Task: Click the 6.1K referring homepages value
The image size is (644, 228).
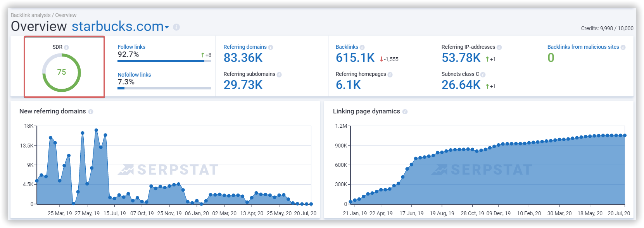Action: (x=348, y=85)
